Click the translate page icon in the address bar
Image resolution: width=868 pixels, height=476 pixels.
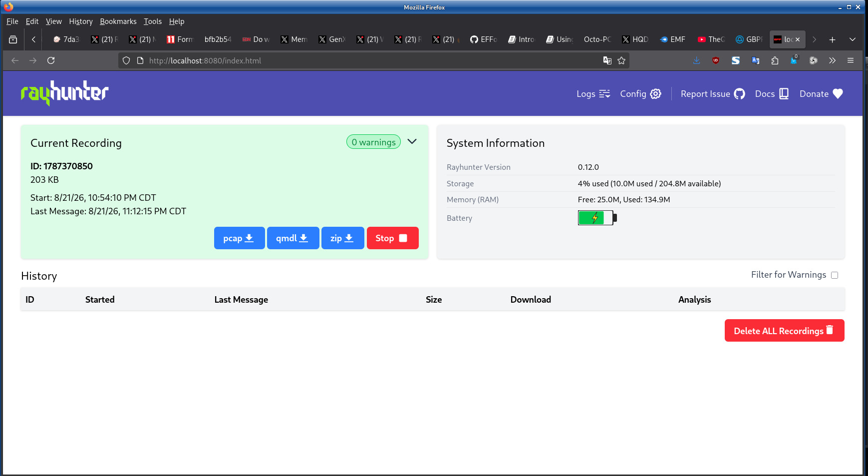[607, 60]
